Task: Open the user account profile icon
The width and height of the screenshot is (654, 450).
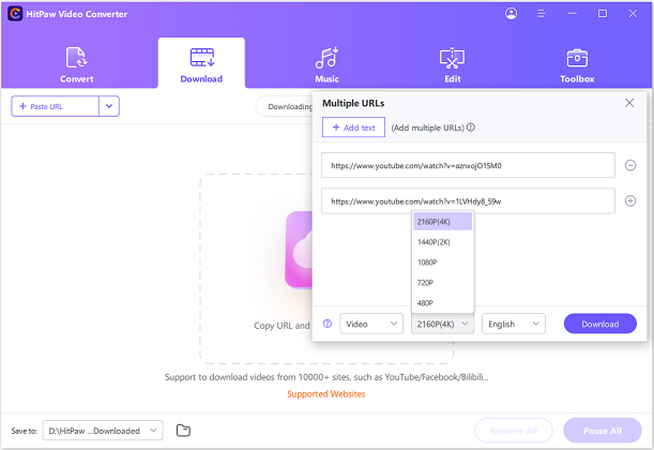Action: [x=511, y=14]
